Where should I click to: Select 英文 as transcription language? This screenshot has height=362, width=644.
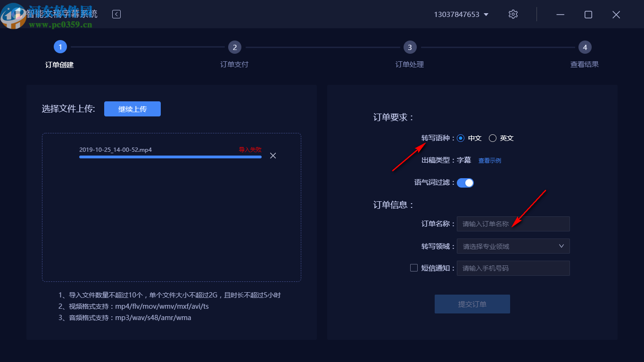(492, 138)
